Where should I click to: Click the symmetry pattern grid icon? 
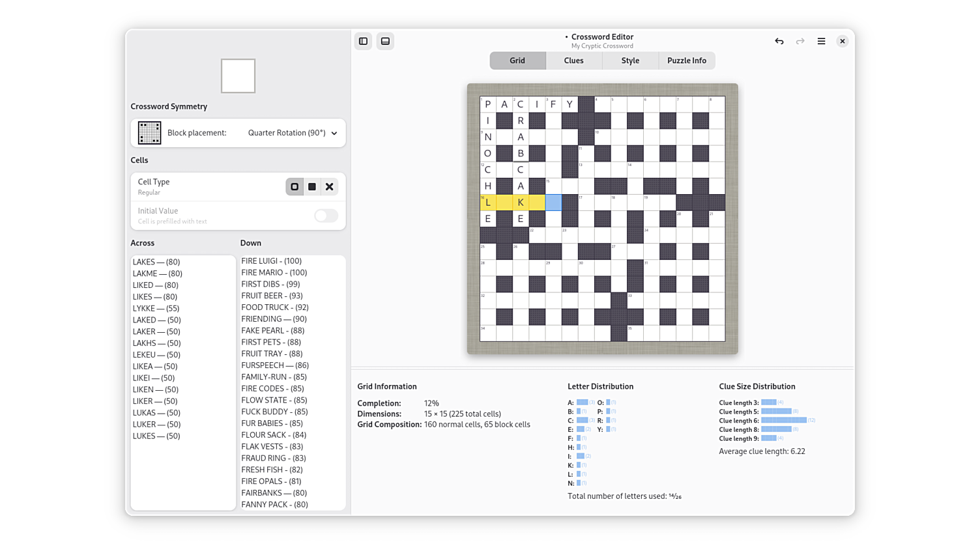(x=149, y=133)
